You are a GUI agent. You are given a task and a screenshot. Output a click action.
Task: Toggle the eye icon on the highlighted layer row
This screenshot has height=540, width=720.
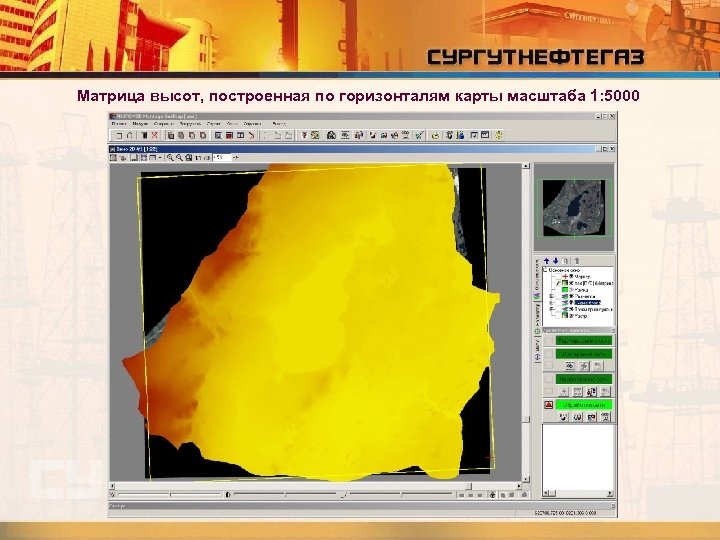point(571,303)
